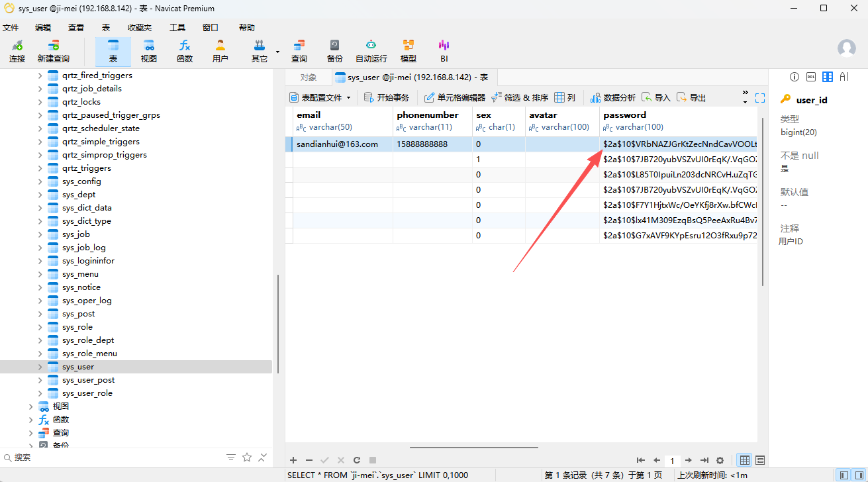Switch to form view mode

click(760, 460)
